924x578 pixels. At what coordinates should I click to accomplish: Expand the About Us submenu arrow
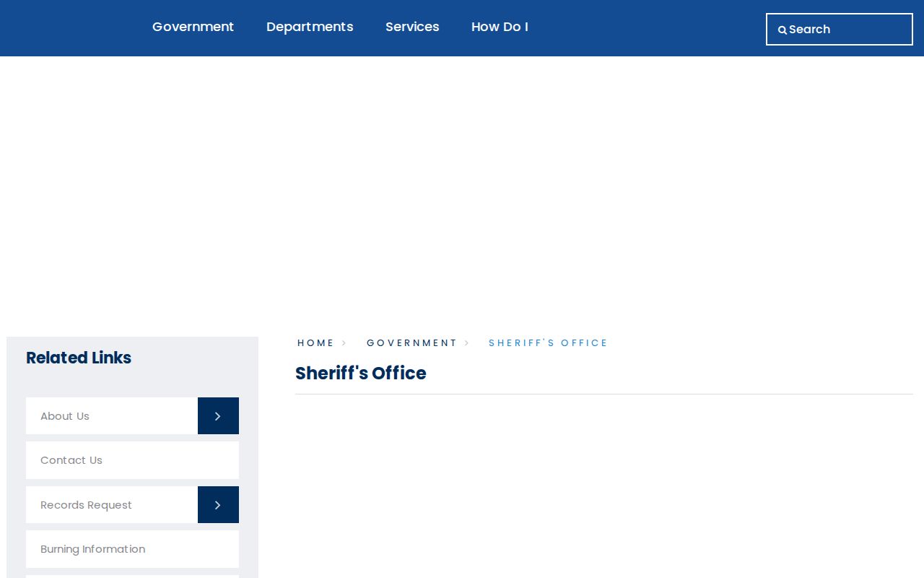[x=218, y=416]
